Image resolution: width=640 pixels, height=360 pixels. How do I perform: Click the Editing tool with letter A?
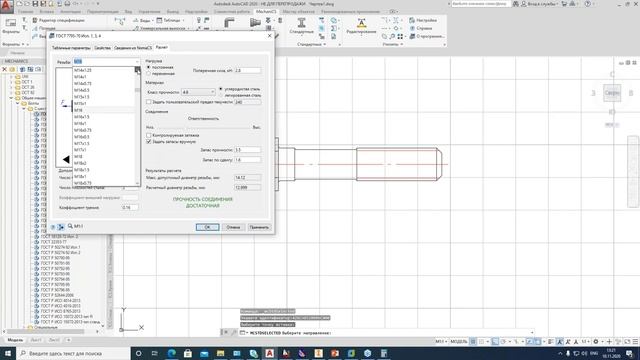coord(361,22)
